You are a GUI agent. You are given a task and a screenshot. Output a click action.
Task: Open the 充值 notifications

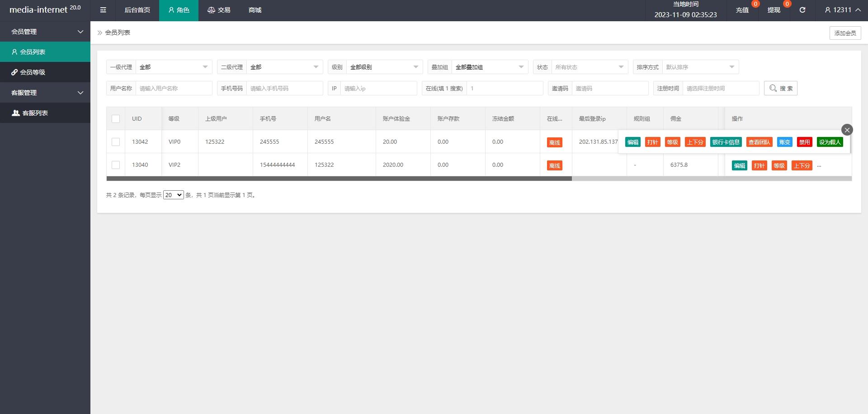pos(742,10)
